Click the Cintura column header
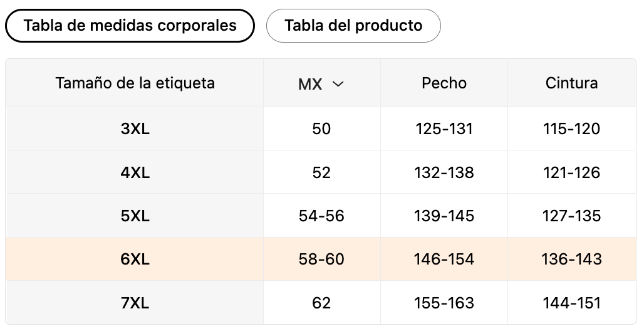 [571, 83]
